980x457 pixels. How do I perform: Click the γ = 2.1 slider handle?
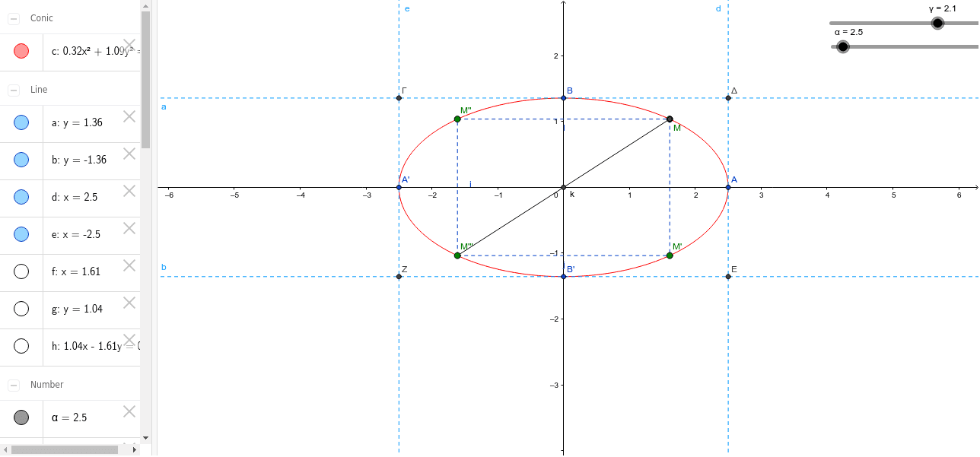[x=937, y=23]
